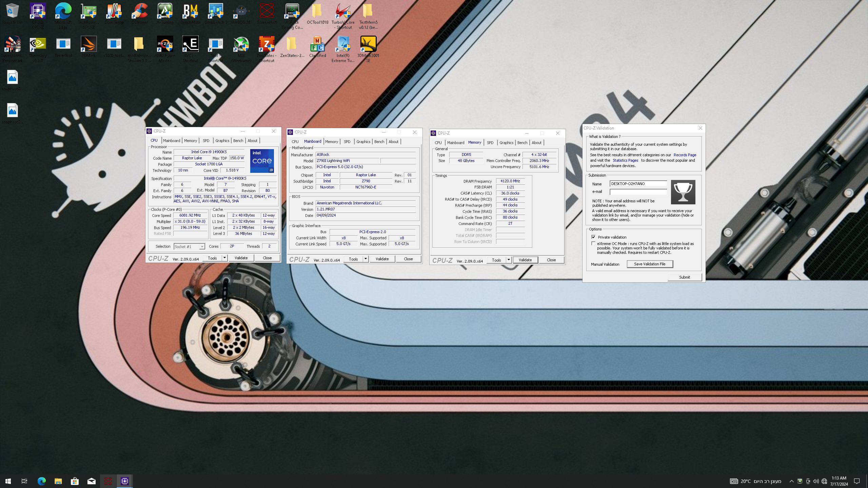Launch BenchMate desktop icon
The height and width of the screenshot is (488, 868).
click(x=190, y=14)
